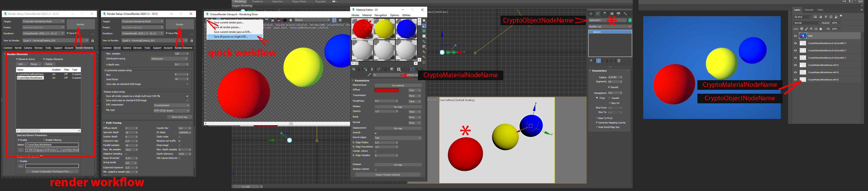Open the red Diffuse color swatch

pyautogui.click(x=386, y=90)
